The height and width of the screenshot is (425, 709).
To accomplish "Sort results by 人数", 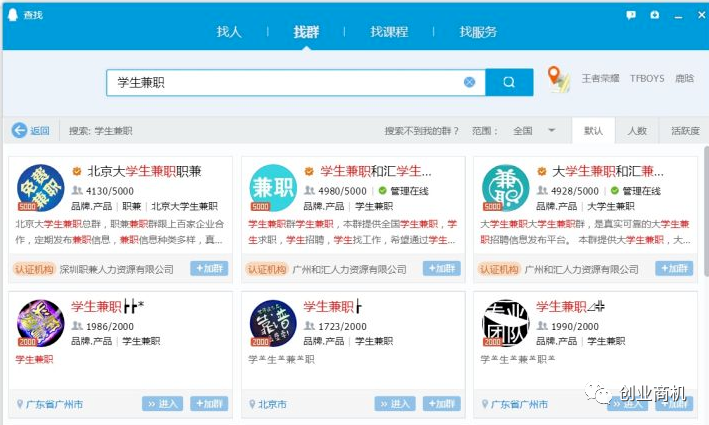I will click(x=637, y=131).
